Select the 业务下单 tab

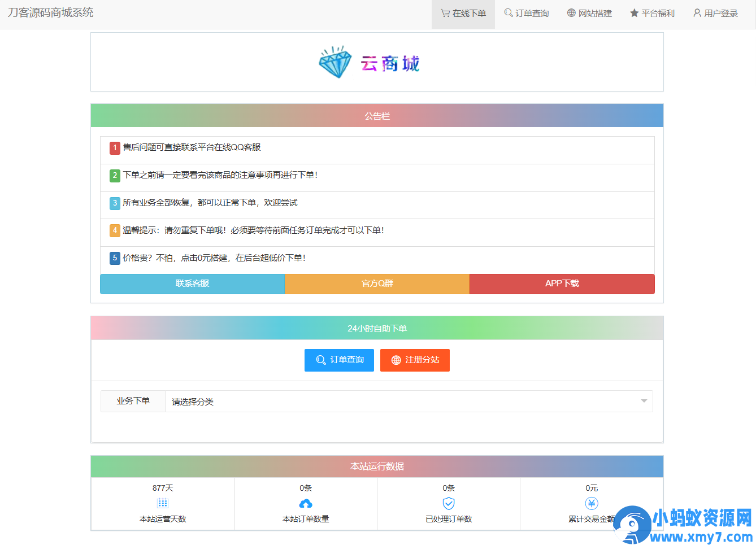[x=132, y=401]
